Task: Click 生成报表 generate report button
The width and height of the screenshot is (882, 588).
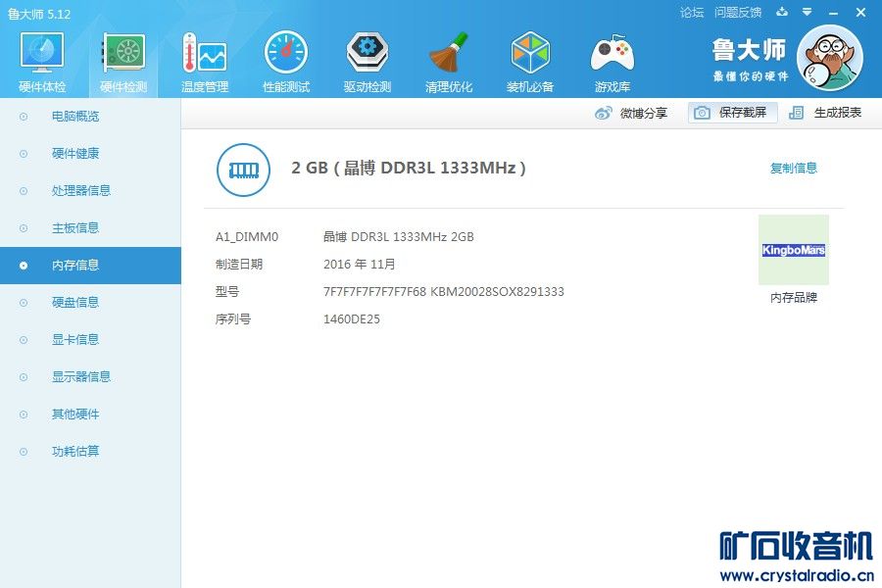Action: (x=825, y=113)
